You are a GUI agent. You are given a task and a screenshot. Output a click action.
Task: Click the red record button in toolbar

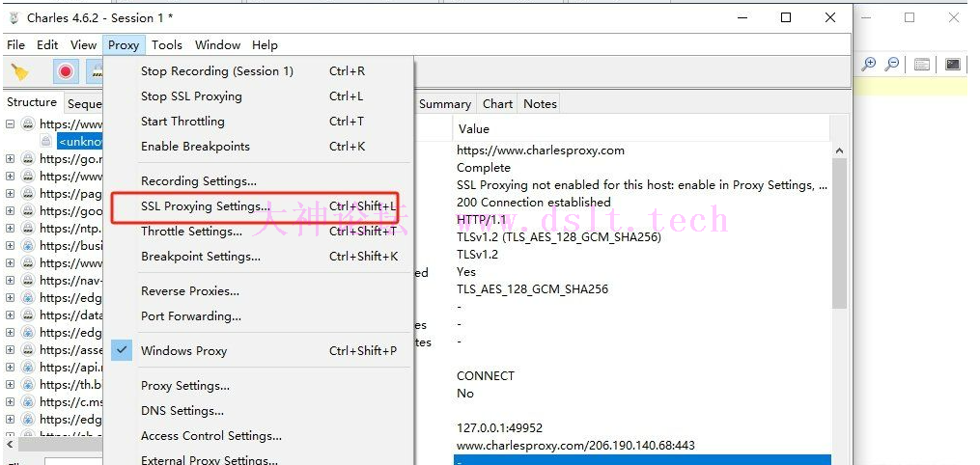(x=66, y=70)
